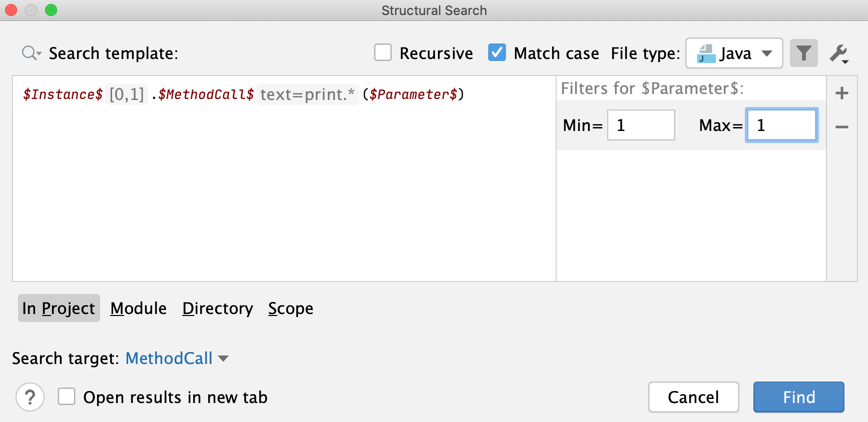Screen dimensions: 868x422
Task: Open the wrench tools menu
Action: point(839,53)
